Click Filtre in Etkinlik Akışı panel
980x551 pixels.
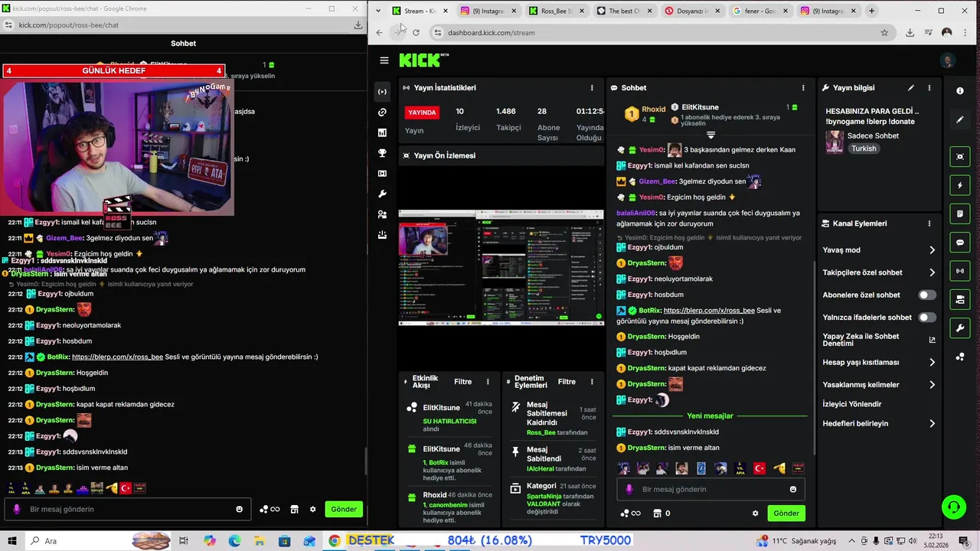[x=463, y=382]
